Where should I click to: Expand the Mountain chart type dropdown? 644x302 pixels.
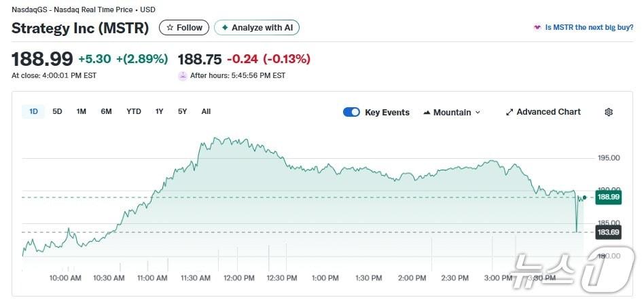[x=478, y=113]
